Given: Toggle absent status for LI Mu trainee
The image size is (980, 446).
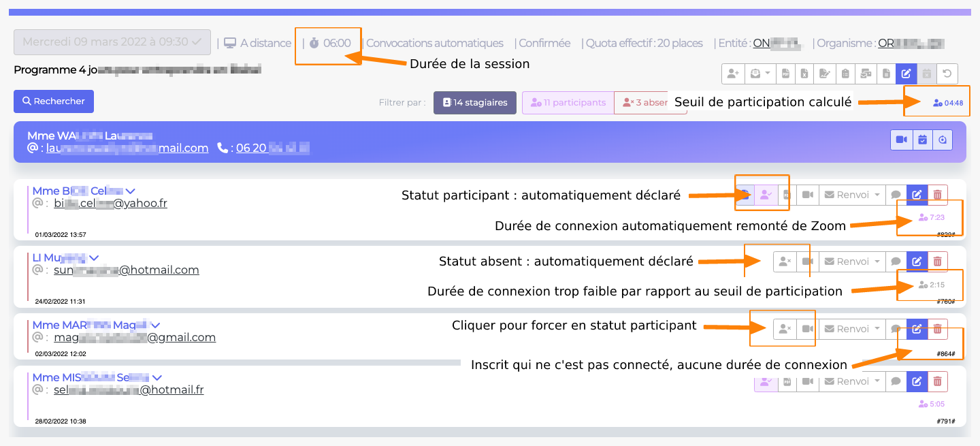Looking at the screenshot, I should point(785,261).
